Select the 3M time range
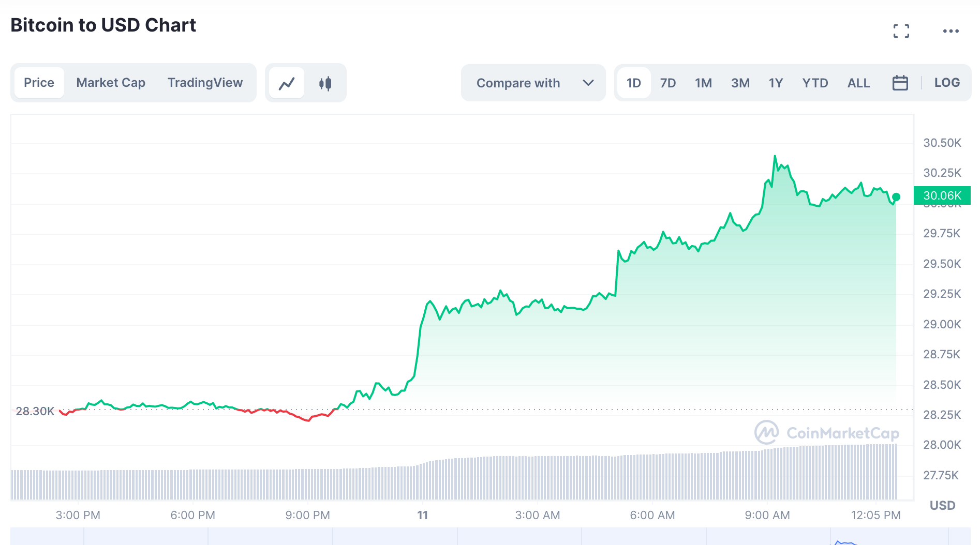Screen dimensions: 980x545 click(x=740, y=83)
